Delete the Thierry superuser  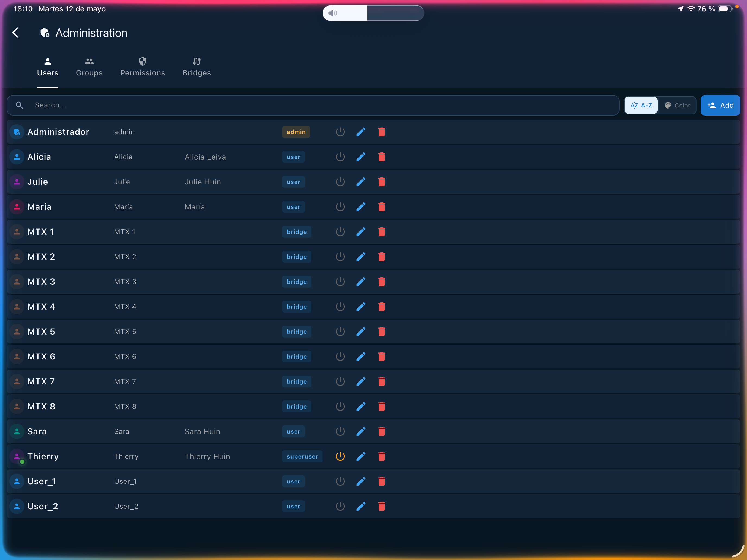(x=382, y=457)
